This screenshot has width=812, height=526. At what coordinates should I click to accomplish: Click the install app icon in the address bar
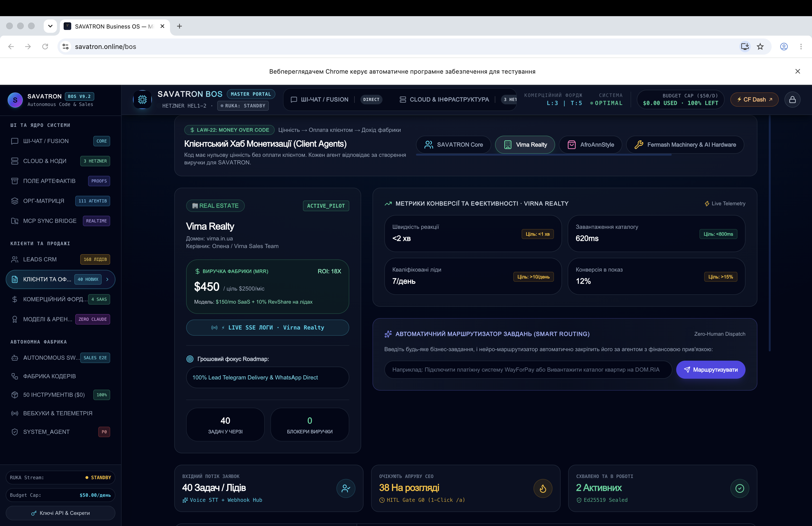[745, 46]
